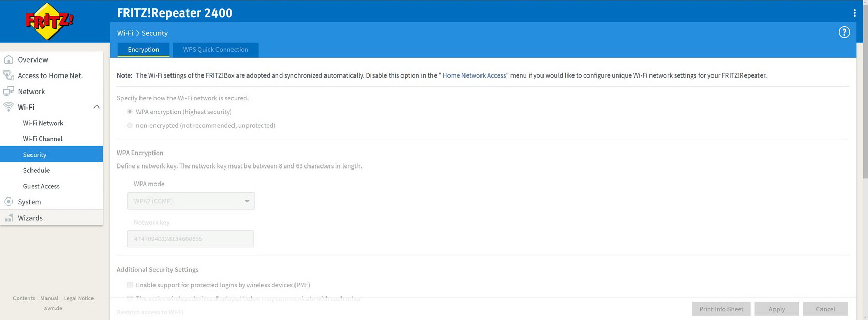Collapse the Wi-Fi menu chevron
This screenshot has height=320, width=868.
[x=96, y=107]
